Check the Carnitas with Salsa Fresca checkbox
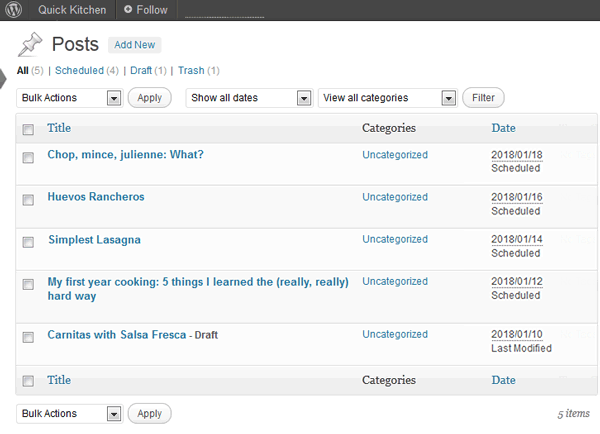This screenshot has height=434, width=600. tap(28, 337)
